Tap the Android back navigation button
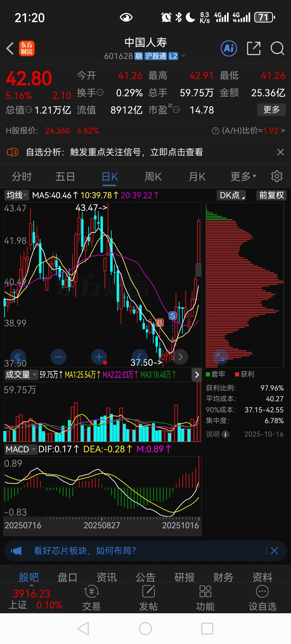The height and width of the screenshot is (644, 291). (83, 629)
